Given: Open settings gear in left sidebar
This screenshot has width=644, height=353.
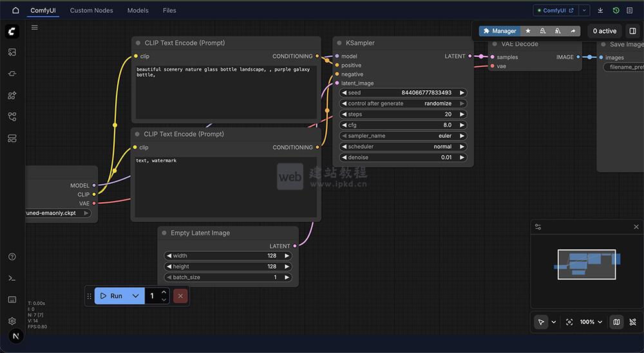Looking at the screenshot, I should coord(12,321).
